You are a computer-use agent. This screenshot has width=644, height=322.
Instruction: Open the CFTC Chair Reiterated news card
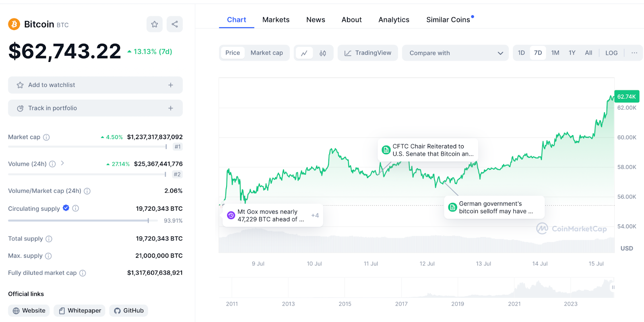click(x=428, y=150)
